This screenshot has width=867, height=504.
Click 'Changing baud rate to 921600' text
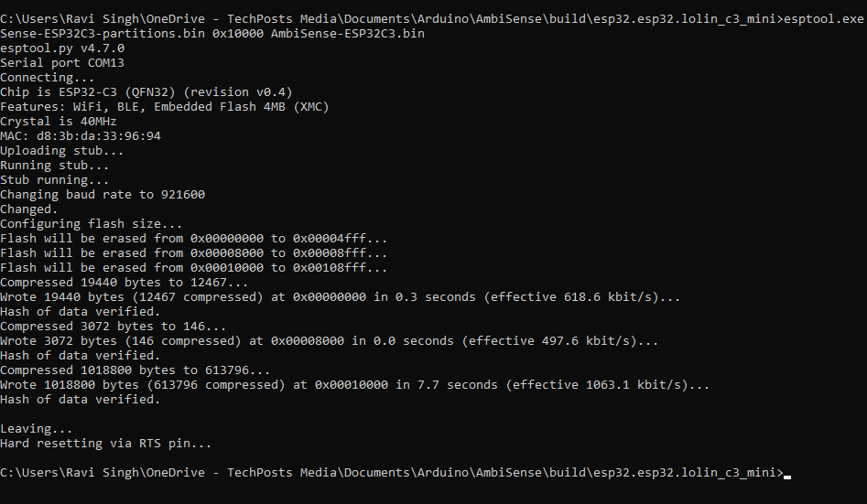(103, 195)
